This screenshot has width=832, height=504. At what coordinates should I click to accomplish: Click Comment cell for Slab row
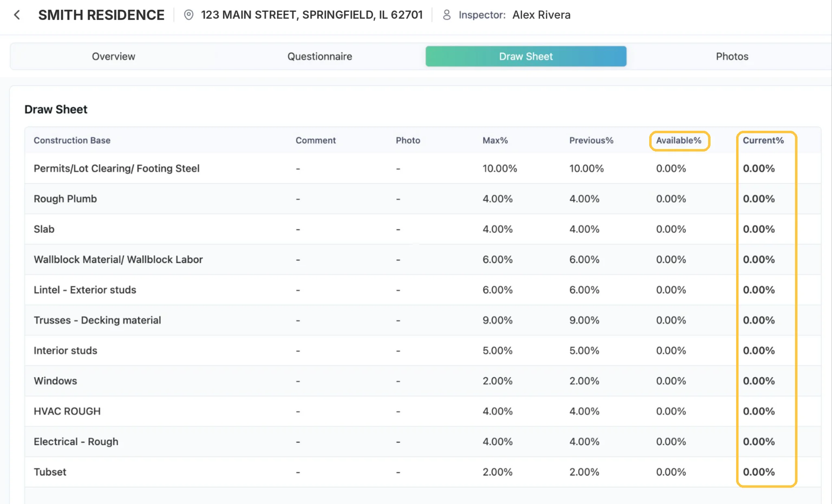pos(298,229)
